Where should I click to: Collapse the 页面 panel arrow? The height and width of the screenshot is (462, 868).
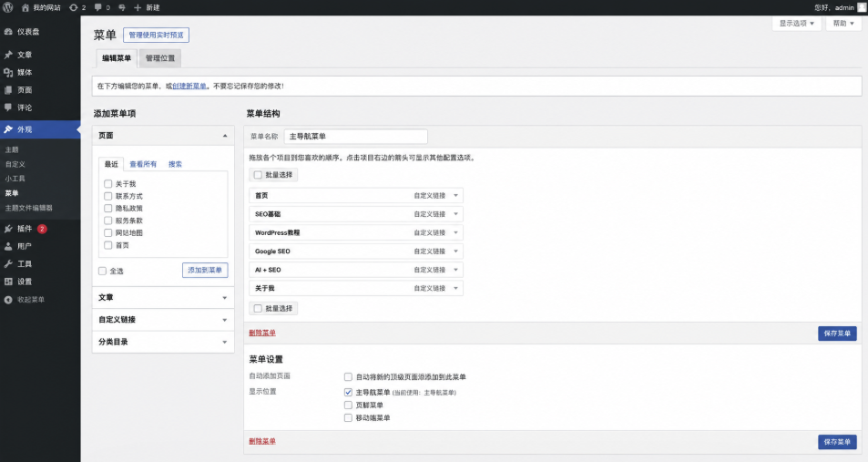pos(225,136)
